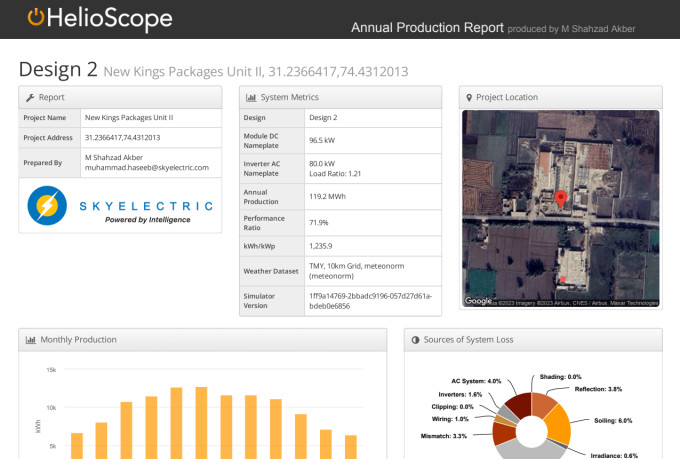Click the satellite map thumbnail
Viewport: 680px width, 459px height.
[561, 208]
